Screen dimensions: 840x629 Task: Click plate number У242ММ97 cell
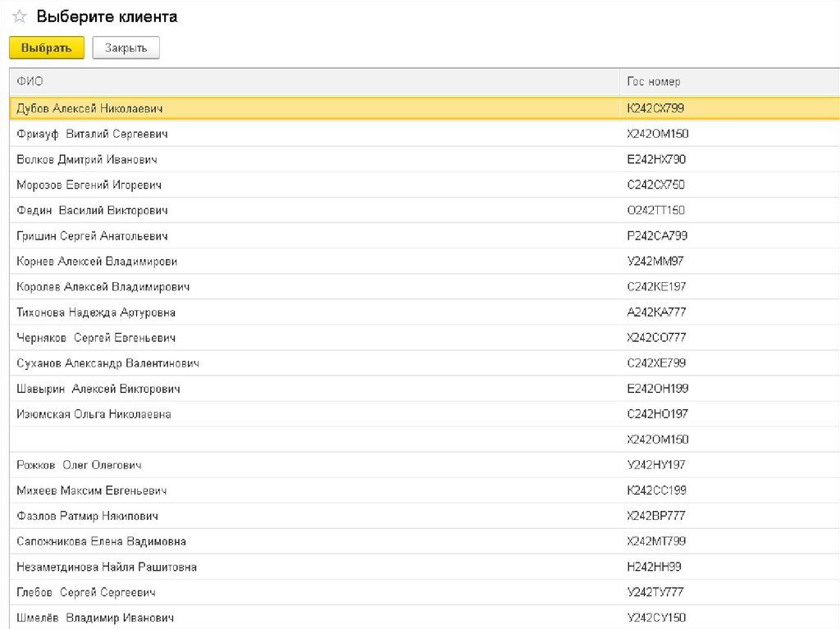click(655, 261)
